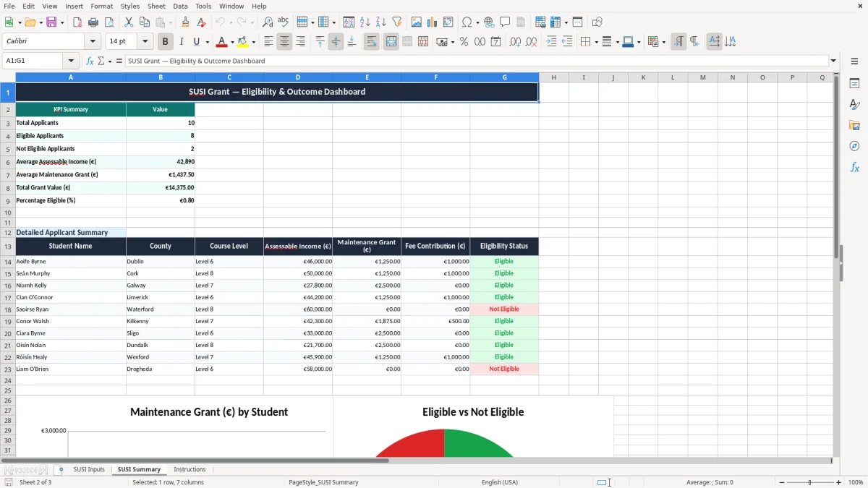
Task: Click the Copy icon
Action: [x=144, y=22]
